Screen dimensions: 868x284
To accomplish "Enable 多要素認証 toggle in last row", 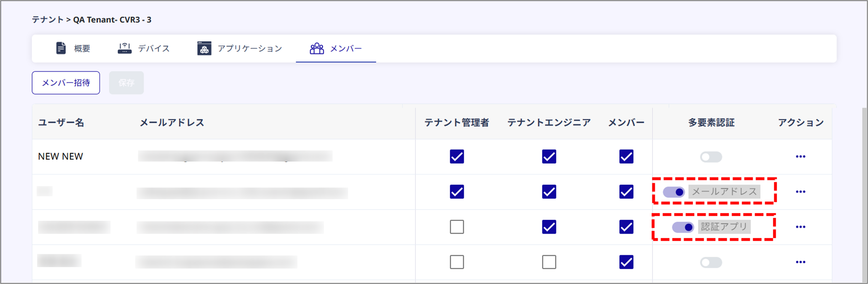I will point(711,262).
